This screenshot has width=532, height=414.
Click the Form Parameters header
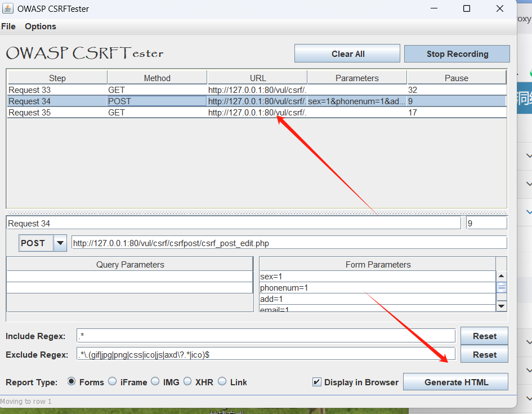(x=378, y=264)
